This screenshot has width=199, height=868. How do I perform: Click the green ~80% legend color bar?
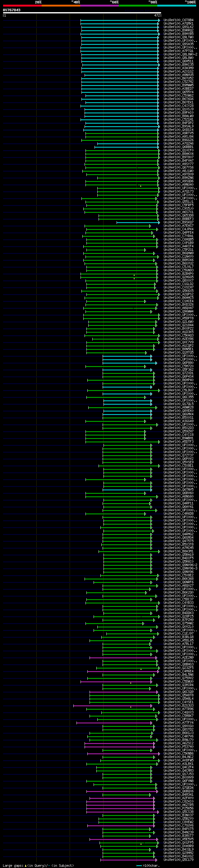coord(138,6)
